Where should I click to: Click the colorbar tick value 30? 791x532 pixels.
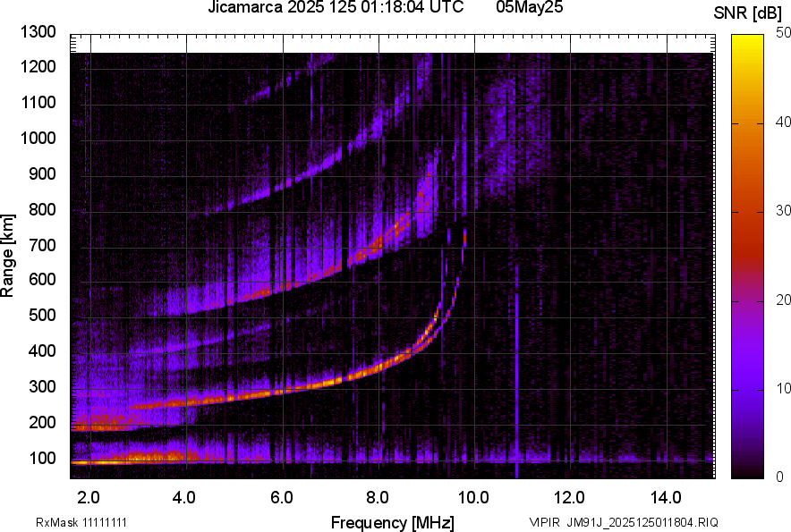[783, 210]
